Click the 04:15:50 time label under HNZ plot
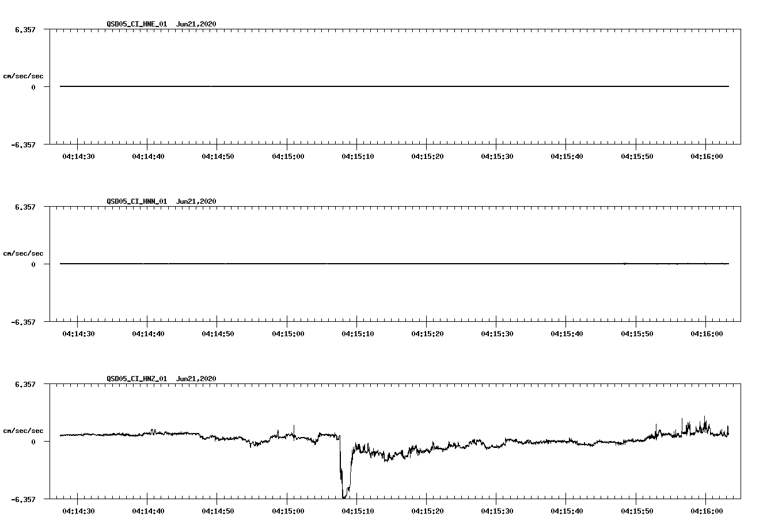782x532 pixels. coord(637,511)
